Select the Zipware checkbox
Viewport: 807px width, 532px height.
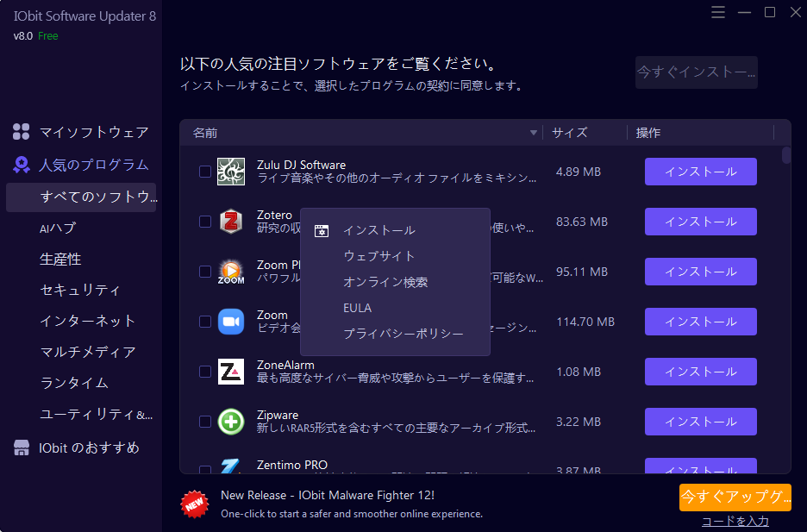click(205, 422)
